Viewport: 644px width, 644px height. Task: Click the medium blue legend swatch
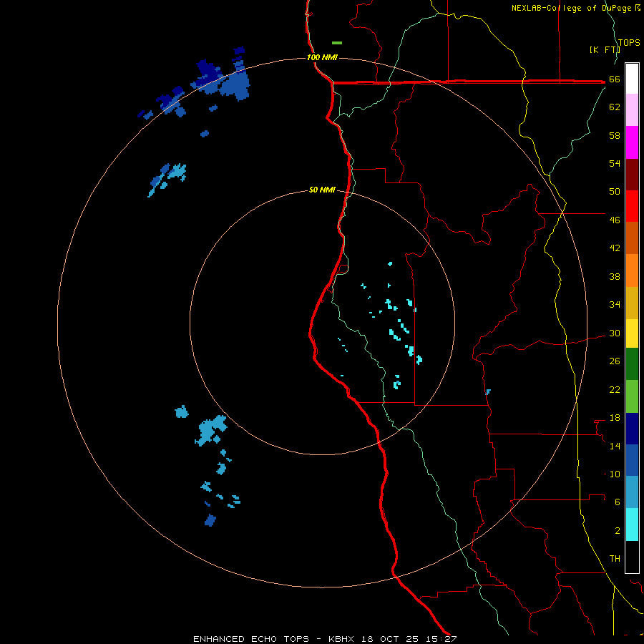tap(632, 460)
